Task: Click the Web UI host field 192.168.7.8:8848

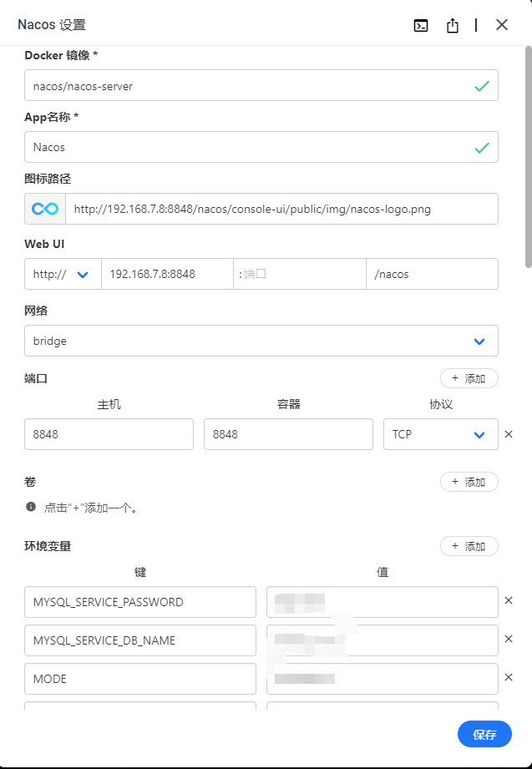Action: [167, 274]
